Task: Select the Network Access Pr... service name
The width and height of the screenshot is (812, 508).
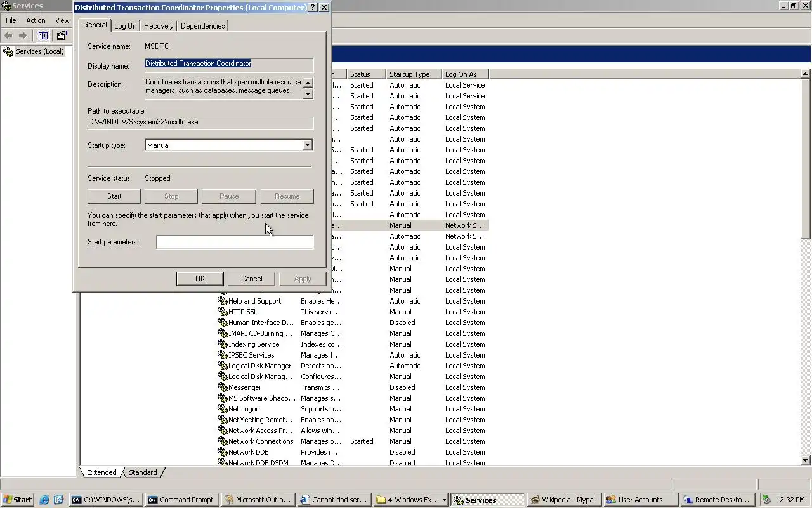Action: click(x=261, y=431)
